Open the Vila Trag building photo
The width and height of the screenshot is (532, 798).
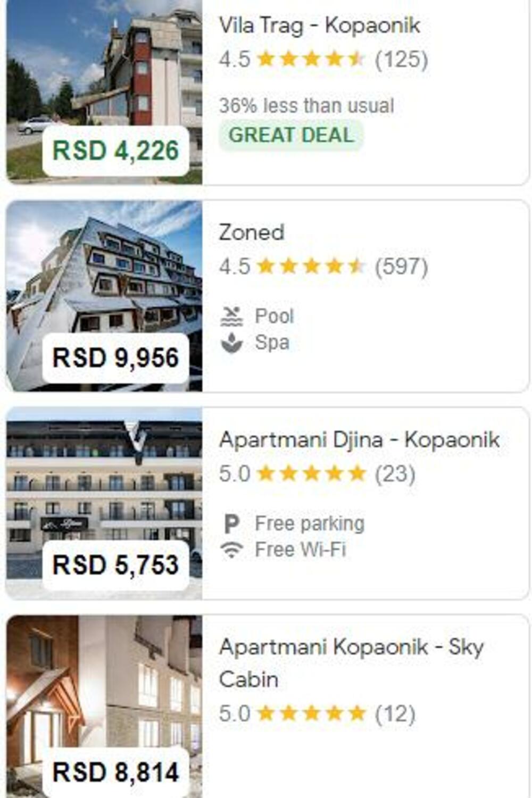click(104, 69)
